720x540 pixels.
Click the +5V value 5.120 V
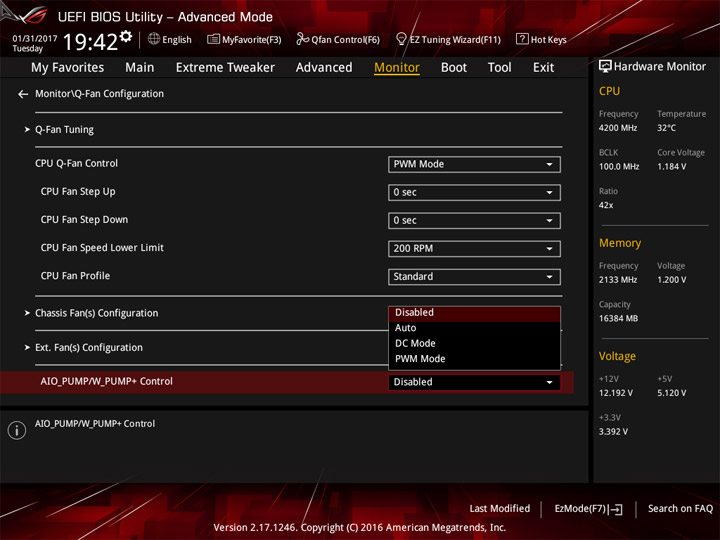(x=672, y=393)
